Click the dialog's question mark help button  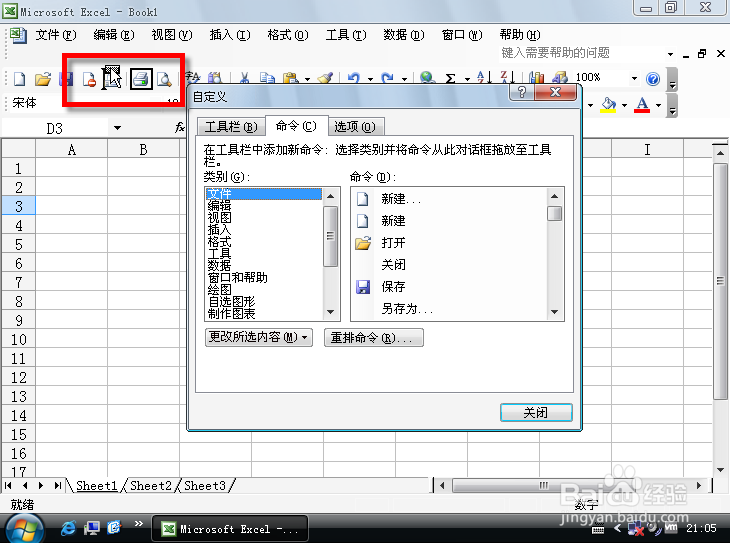click(x=522, y=92)
